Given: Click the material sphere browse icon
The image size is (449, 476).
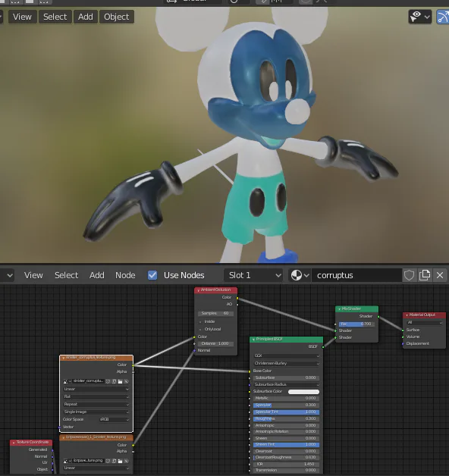Looking at the screenshot, I should pos(300,275).
